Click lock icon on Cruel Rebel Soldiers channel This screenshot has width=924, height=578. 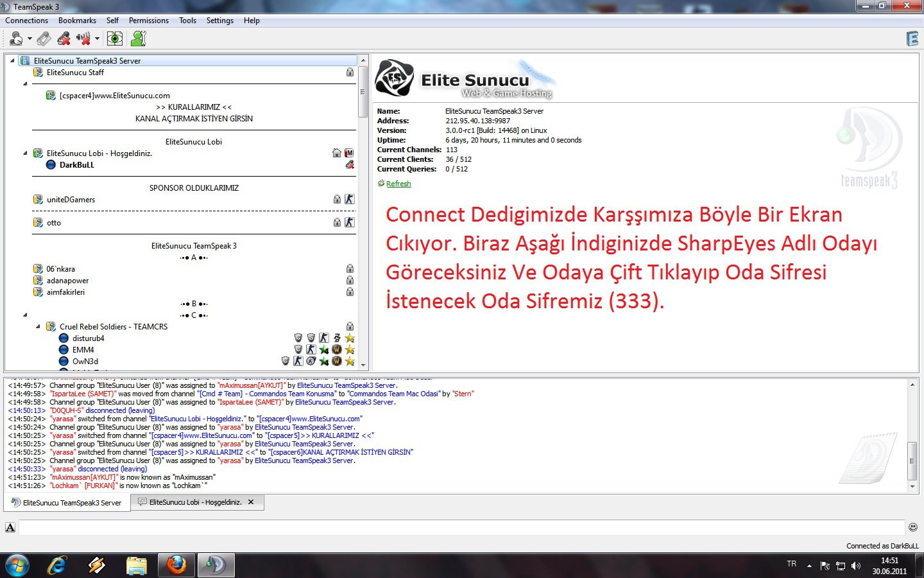350,327
